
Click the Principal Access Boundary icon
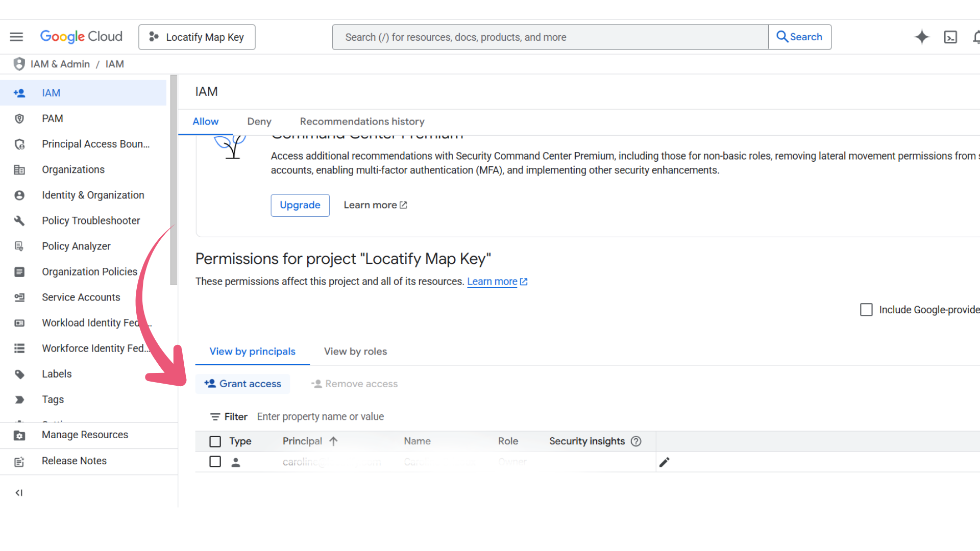19,144
